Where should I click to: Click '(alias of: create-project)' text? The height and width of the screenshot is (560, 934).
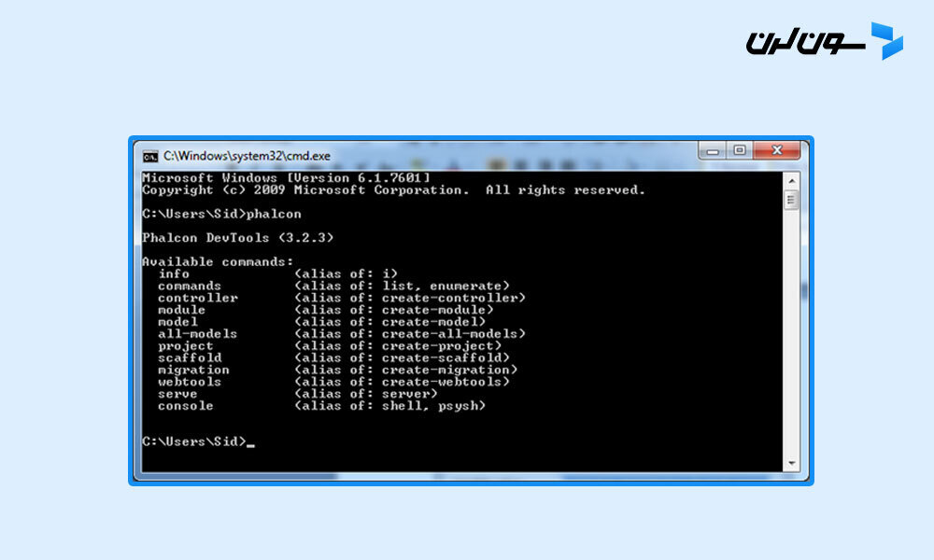pos(398,345)
